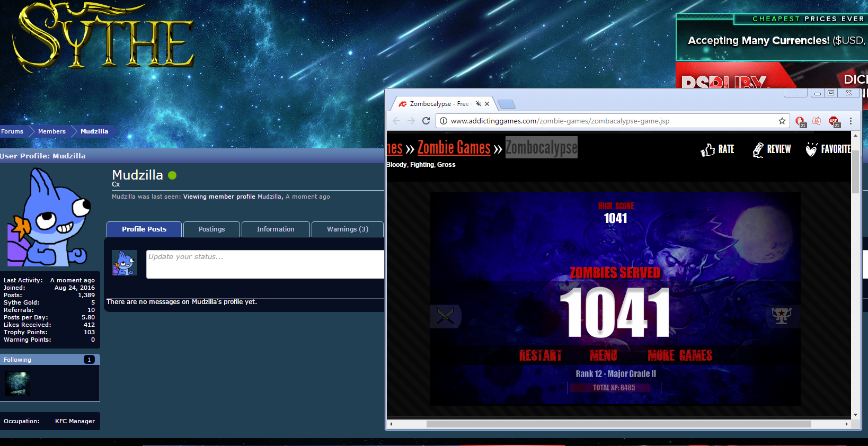Screen dimensions: 868x446
Task: Open a new tab in Chrome
Action: click(507, 104)
